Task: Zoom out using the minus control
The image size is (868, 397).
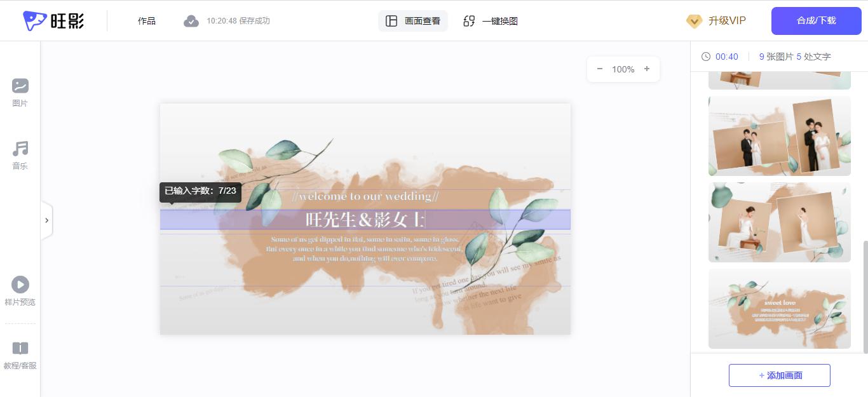Action: [599, 69]
